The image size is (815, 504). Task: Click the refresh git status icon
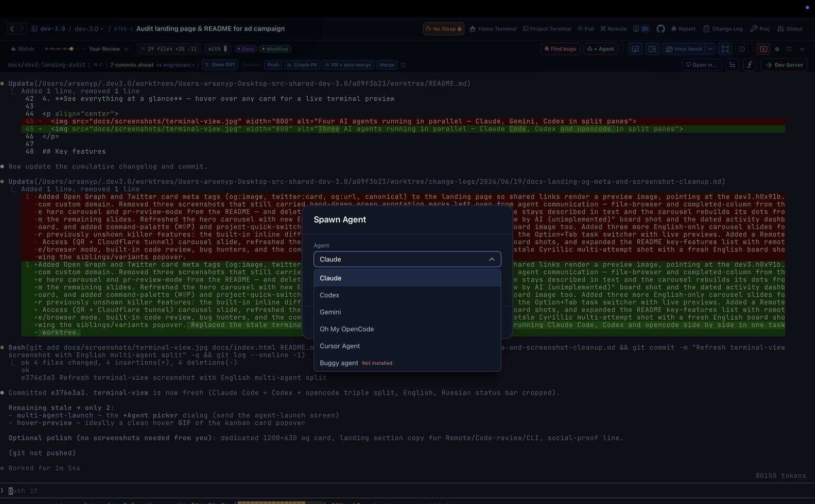coord(403,65)
